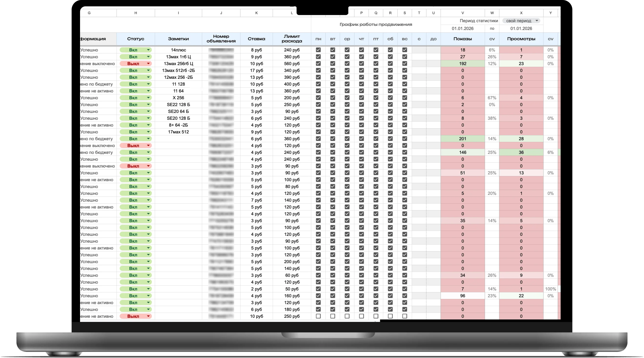Viewport: 644px width, 358px height.
Task: Check the empty Sunday checkbox in last row
Action: pos(405,316)
